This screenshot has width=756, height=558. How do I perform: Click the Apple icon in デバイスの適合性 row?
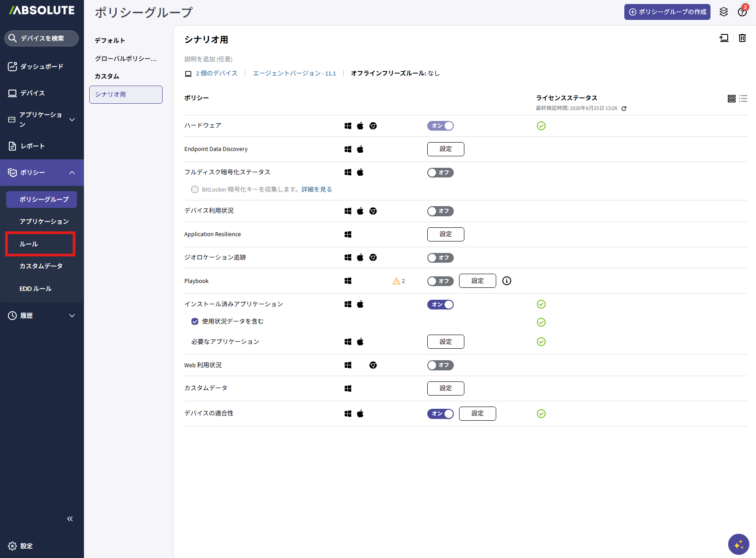(360, 414)
